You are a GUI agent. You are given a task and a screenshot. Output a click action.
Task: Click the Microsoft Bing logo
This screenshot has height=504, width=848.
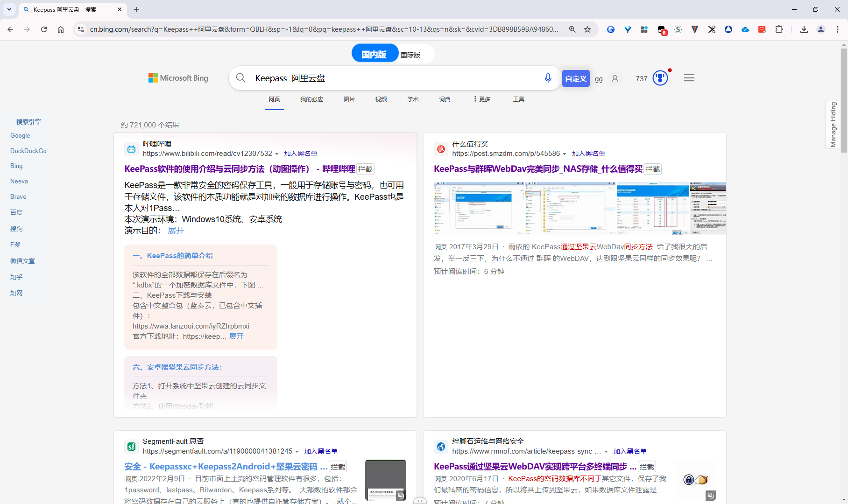click(178, 78)
